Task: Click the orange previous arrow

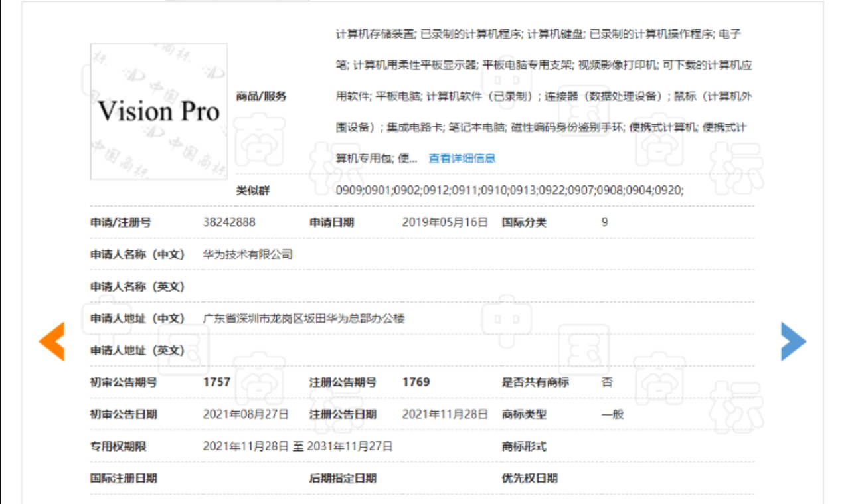Action: click(52, 341)
